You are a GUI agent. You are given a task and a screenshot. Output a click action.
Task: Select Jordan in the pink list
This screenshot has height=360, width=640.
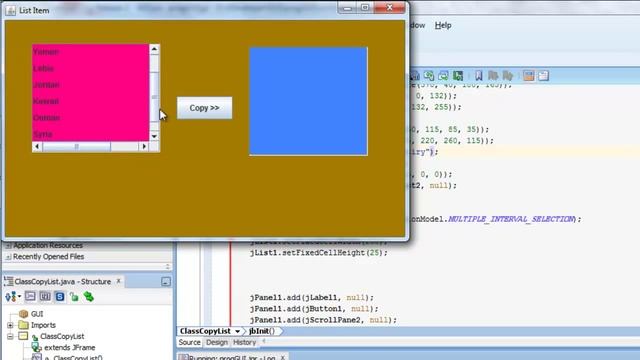[90, 85]
